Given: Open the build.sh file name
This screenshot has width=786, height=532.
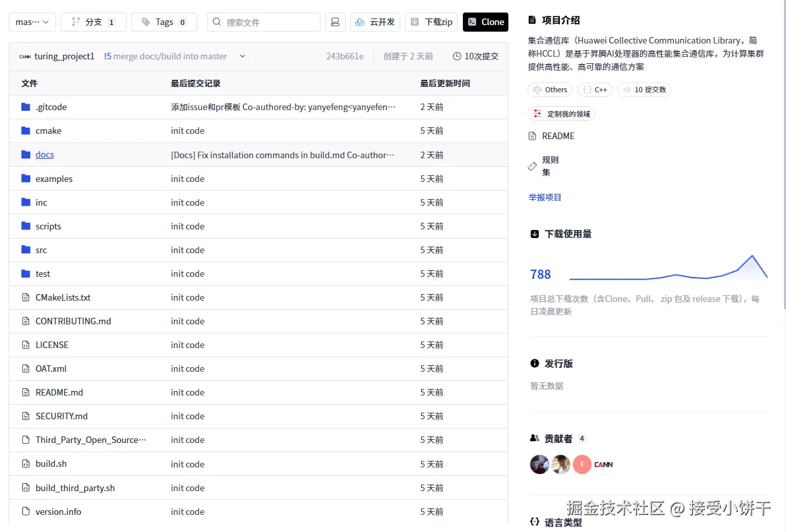Looking at the screenshot, I should pos(51,464).
